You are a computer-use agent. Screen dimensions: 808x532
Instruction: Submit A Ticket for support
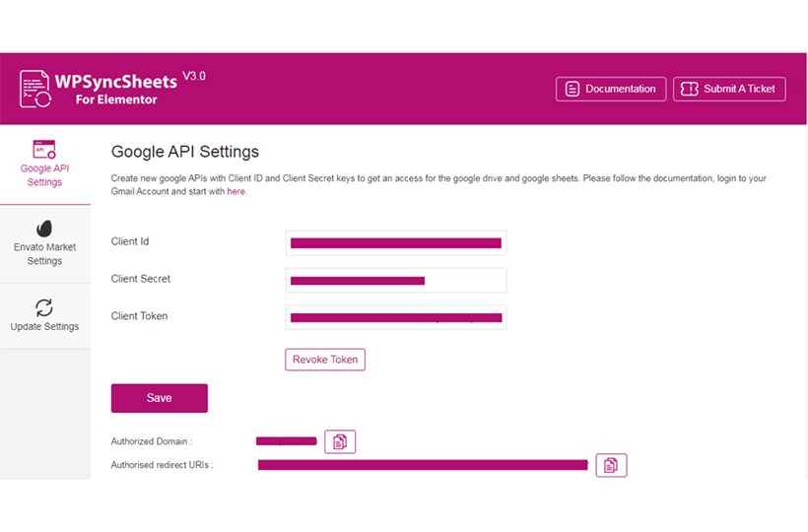[x=729, y=89]
